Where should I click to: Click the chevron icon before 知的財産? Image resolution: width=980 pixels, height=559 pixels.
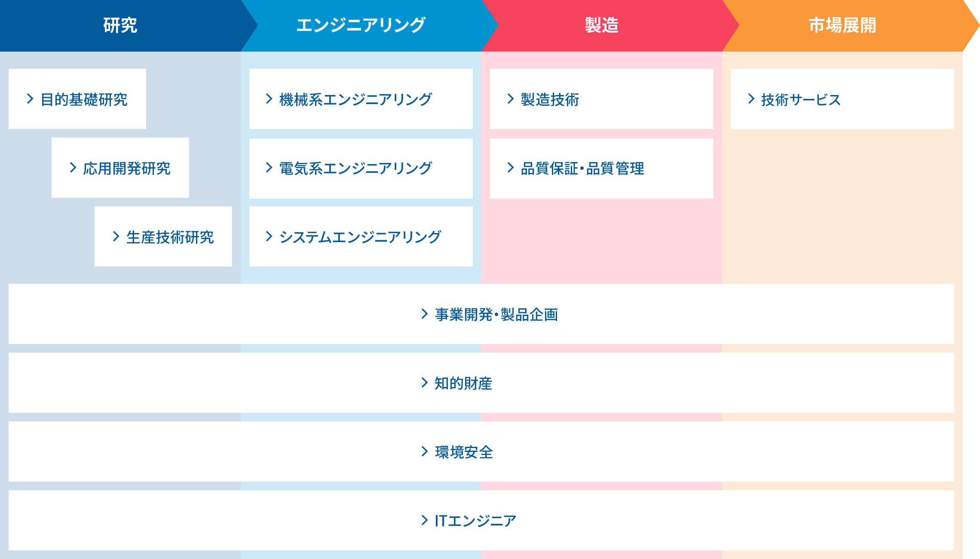click(x=425, y=383)
